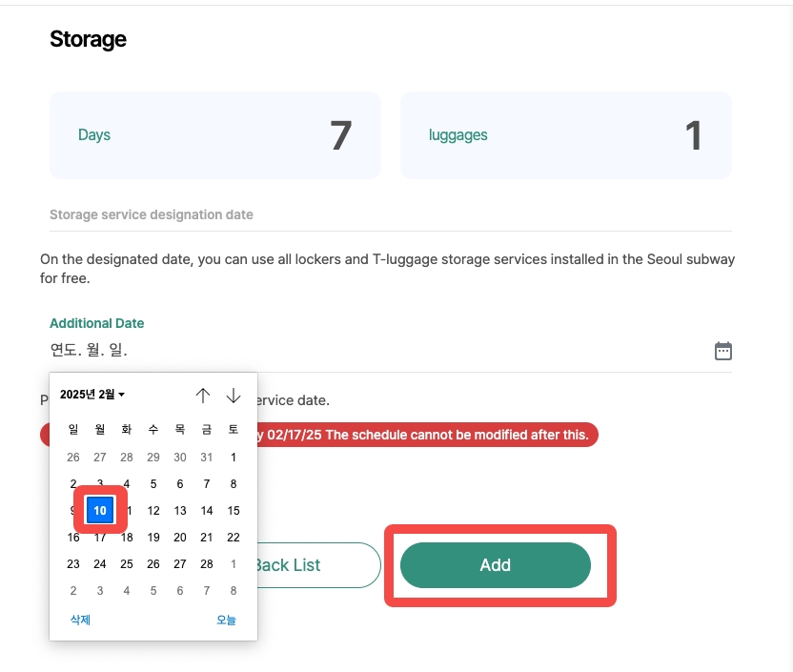Viewport: 793px width, 672px height.
Task: Click the Days count box
Action: 215,135
